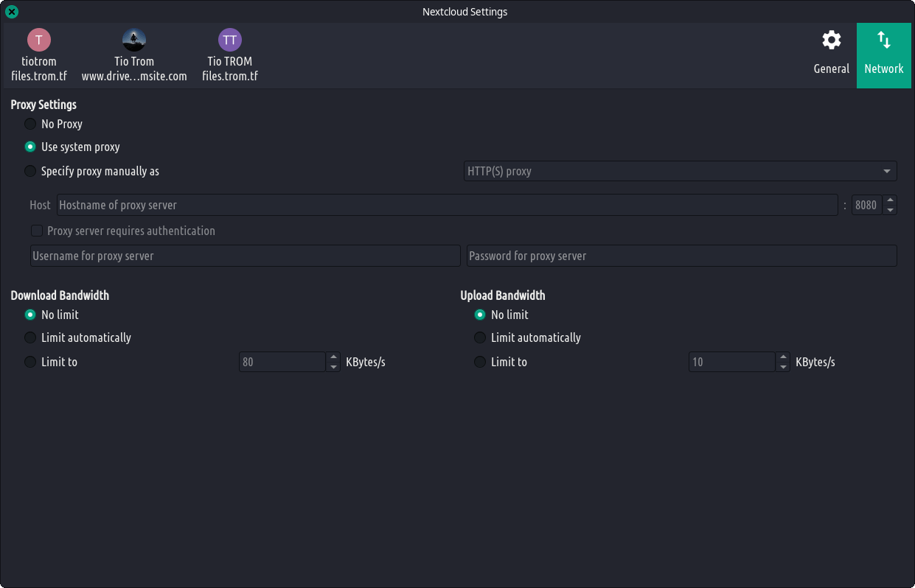Click the Hostname of proxy server field

pos(447,205)
